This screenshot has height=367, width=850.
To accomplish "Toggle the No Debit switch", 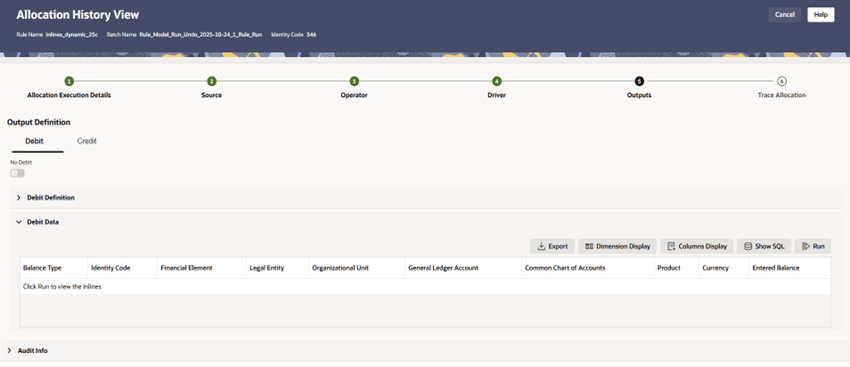I will point(17,173).
